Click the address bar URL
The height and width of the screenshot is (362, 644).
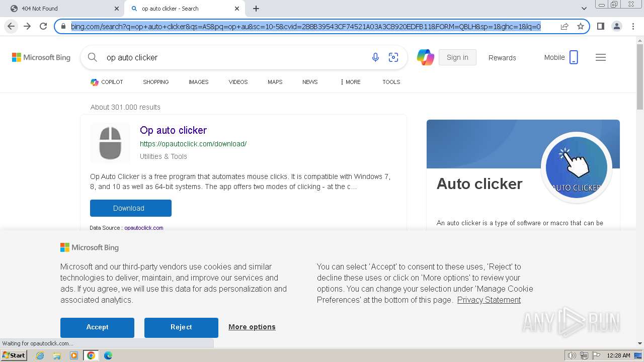[306, 26]
